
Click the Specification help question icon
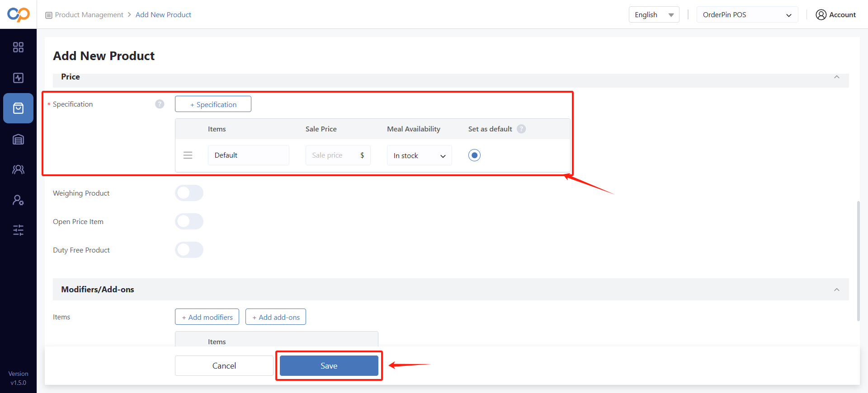pyautogui.click(x=160, y=104)
